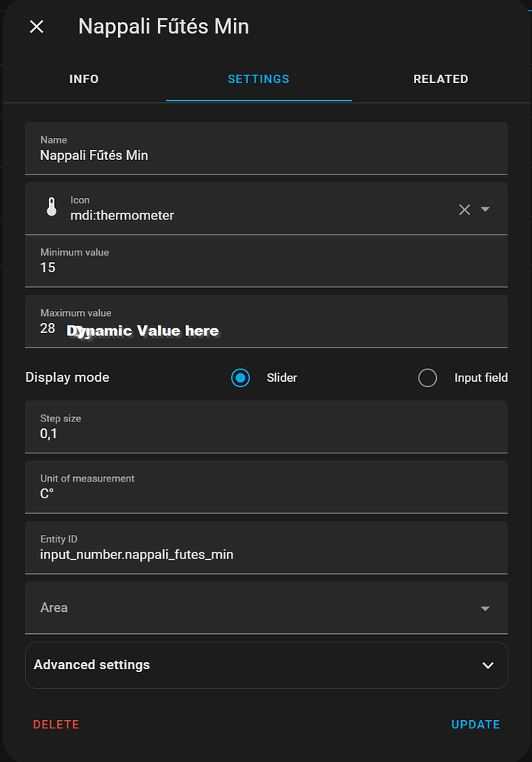
Task: Expand the Area dropdown
Action: pos(486,608)
